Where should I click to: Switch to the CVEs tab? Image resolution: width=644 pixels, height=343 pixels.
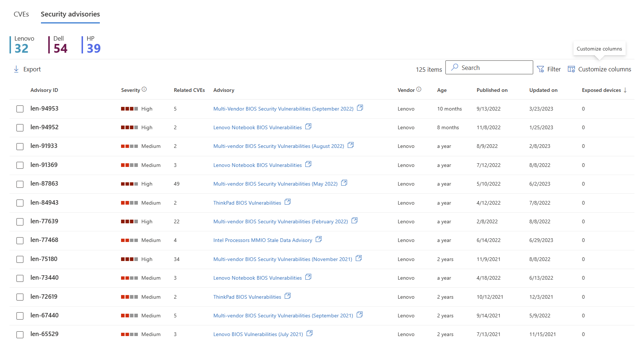tap(21, 14)
